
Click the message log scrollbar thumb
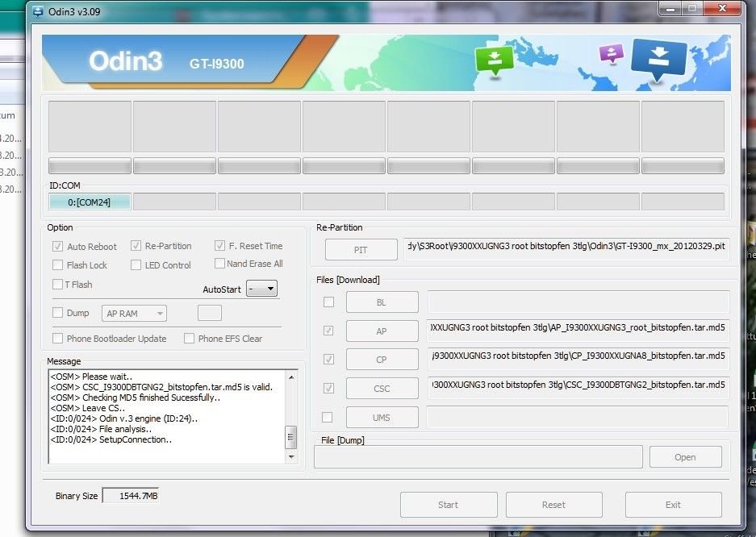[291, 437]
